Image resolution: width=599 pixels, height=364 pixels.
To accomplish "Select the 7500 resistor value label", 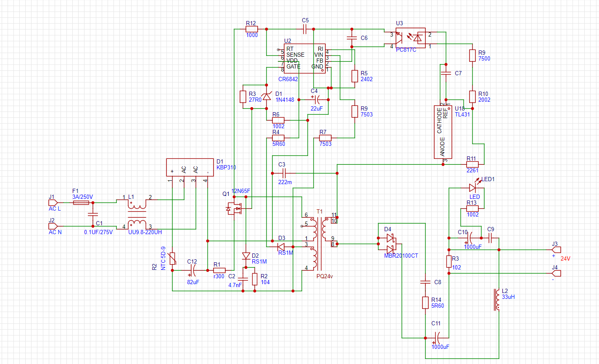I will point(484,58).
